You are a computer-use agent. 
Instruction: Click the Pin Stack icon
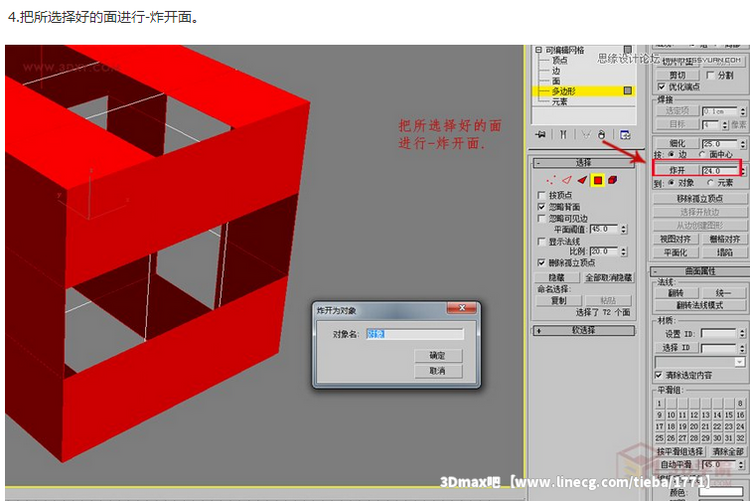click(540, 134)
